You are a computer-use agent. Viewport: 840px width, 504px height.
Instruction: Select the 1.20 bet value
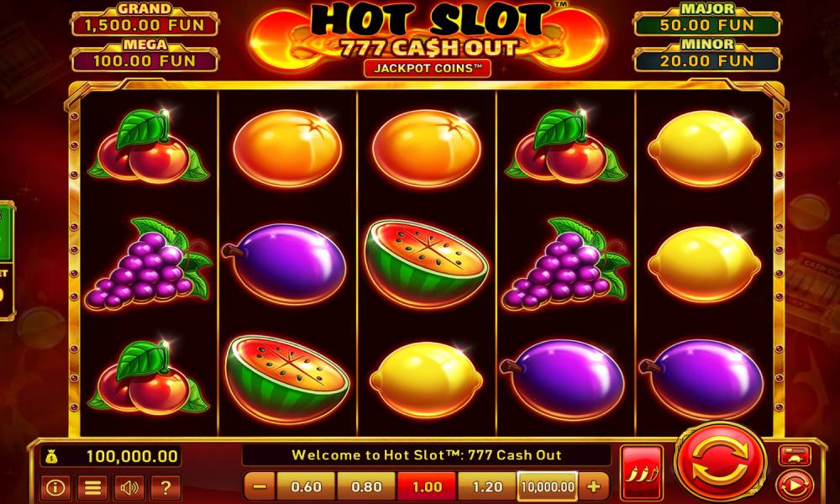(487, 486)
